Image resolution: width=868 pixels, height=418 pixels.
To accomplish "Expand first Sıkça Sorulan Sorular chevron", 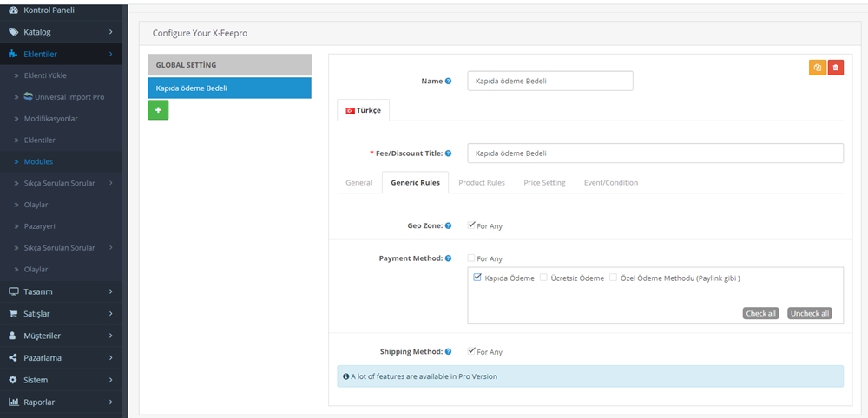I will coord(111,183).
